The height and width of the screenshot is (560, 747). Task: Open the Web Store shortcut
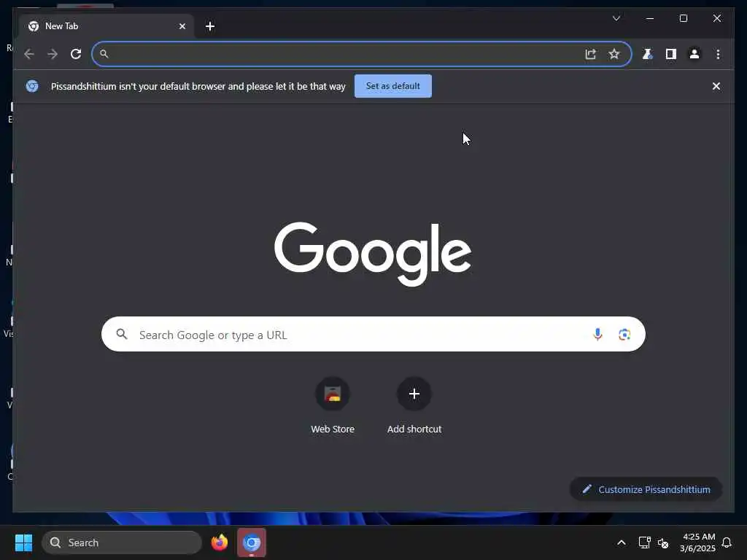(333, 405)
